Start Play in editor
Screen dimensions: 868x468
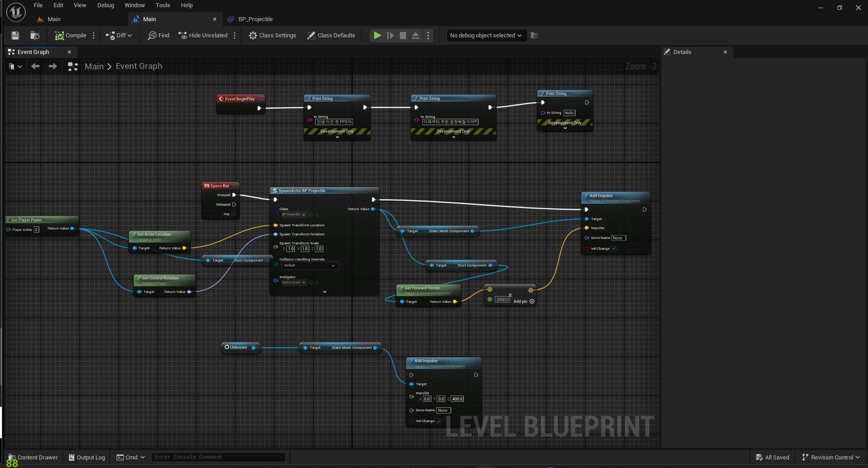(377, 36)
